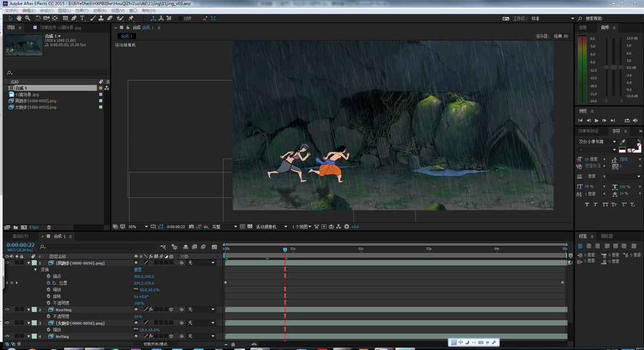Click the timeline zoom slider at bottom
Viewport: 644px width, 350px height.
(x=233, y=345)
